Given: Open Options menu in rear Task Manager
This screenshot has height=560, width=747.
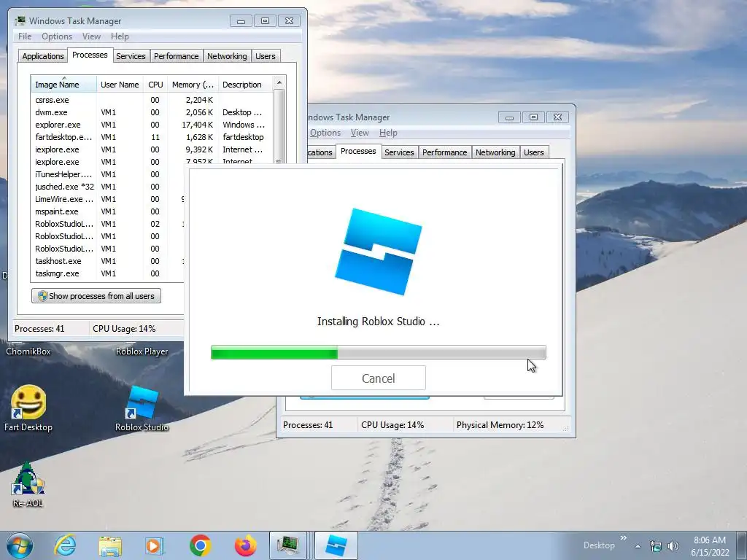Looking at the screenshot, I should coord(325,133).
